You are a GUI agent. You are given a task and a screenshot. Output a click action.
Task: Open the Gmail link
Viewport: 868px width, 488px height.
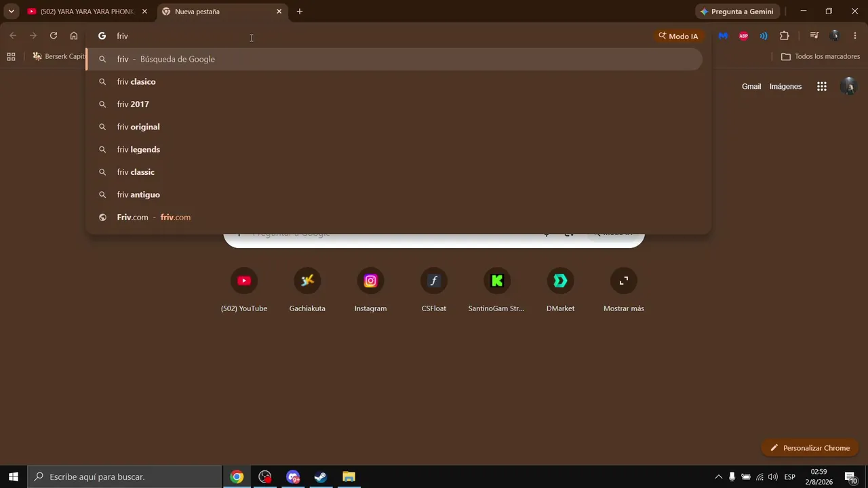click(x=751, y=87)
